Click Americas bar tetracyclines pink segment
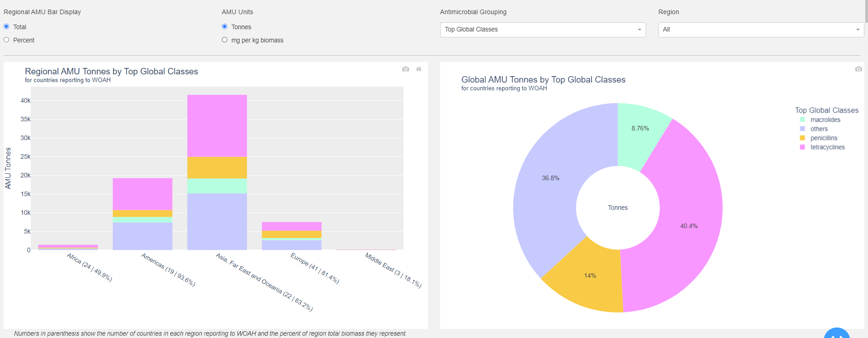The image size is (868, 338). coord(142,194)
